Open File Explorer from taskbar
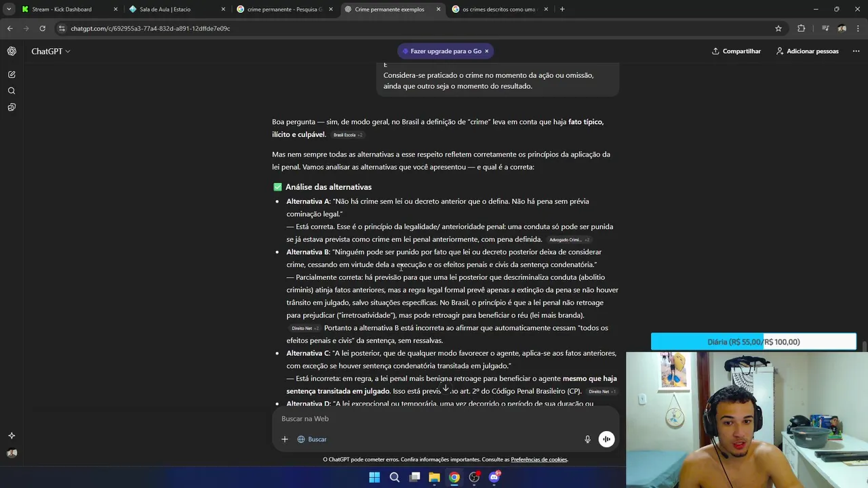This screenshot has width=868, height=488. [x=435, y=477]
